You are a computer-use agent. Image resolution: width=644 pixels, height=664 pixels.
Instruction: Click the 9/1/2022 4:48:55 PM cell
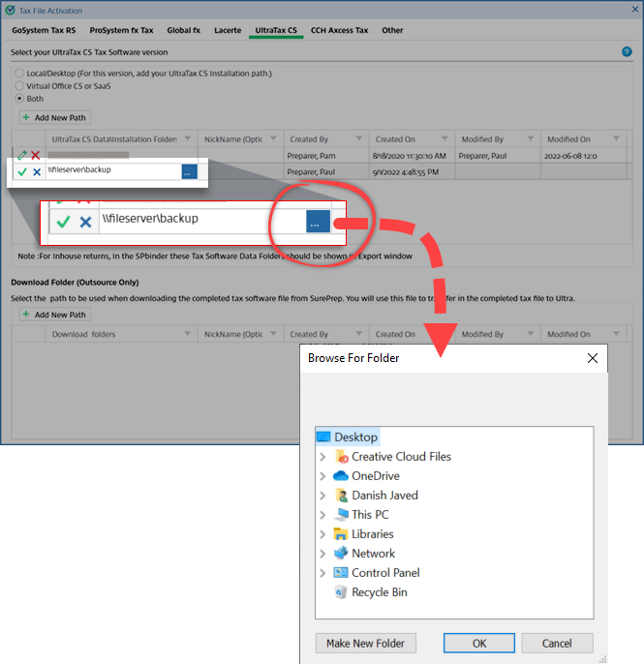pyautogui.click(x=412, y=171)
